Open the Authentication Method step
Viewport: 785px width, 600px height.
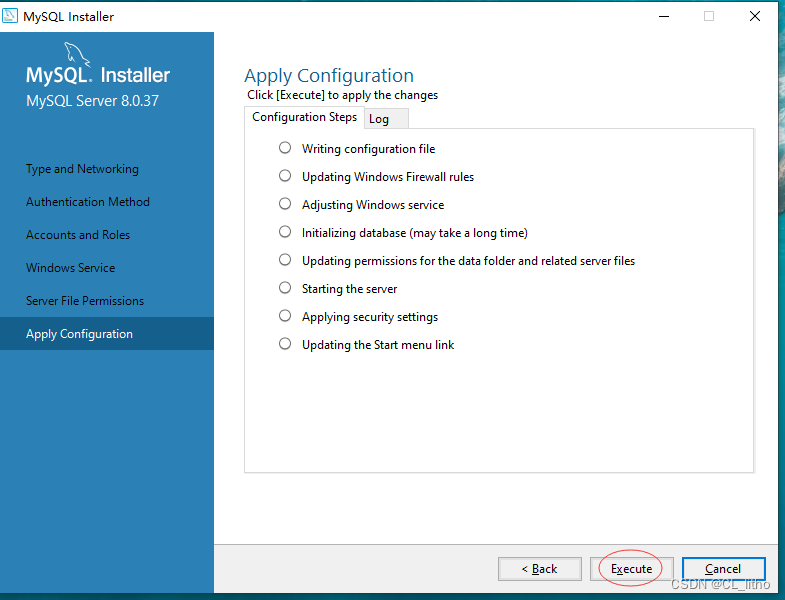click(88, 202)
